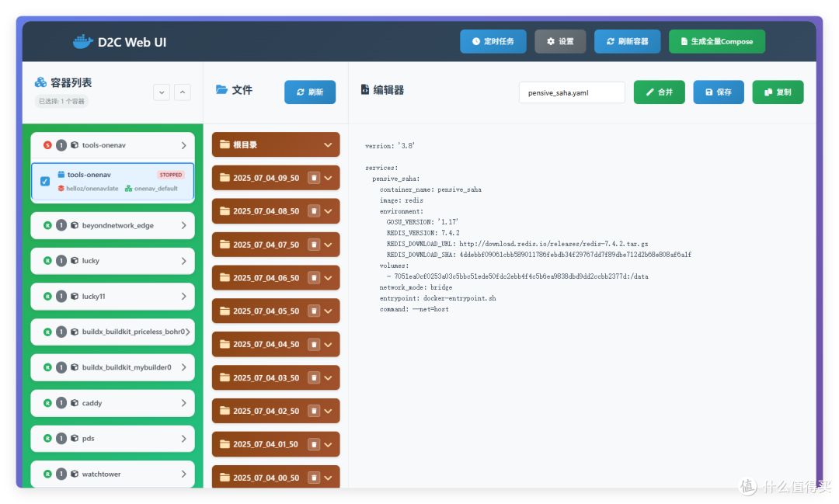Expand folder 2025_07_04_03_50 chevron
Image resolution: width=839 pixels, height=504 pixels.
pyautogui.click(x=328, y=378)
